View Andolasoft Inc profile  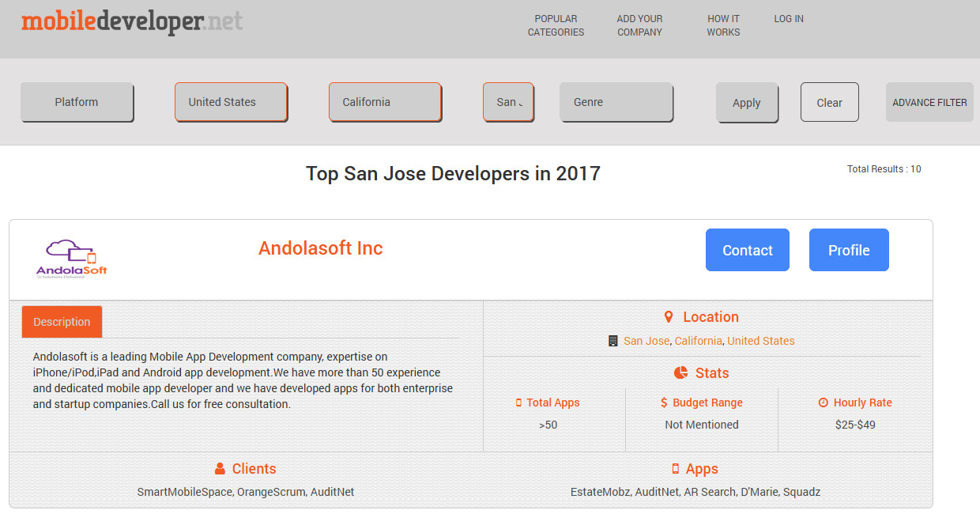coord(849,250)
